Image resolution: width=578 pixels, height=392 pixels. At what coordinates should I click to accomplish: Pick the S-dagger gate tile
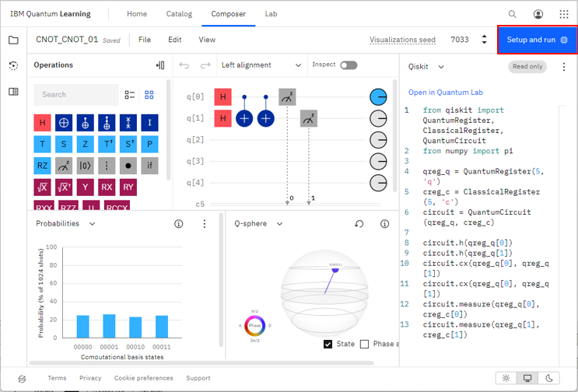(128, 144)
